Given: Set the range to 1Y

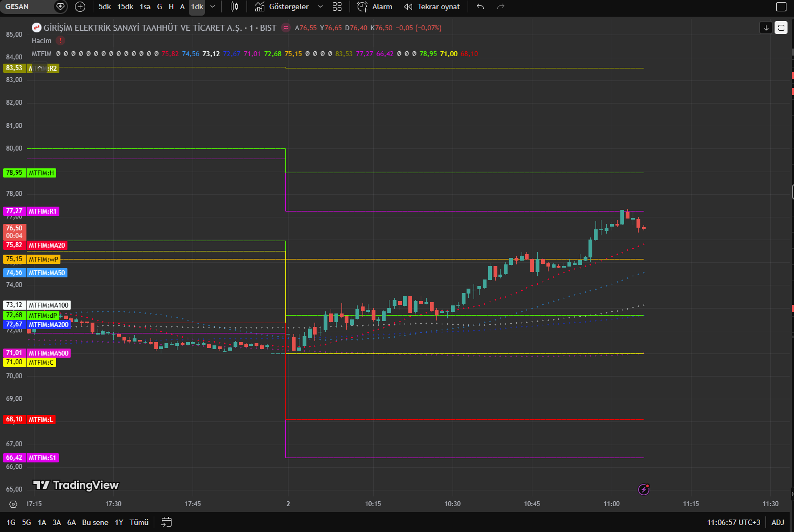Looking at the screenshot, I should [119, 522].
